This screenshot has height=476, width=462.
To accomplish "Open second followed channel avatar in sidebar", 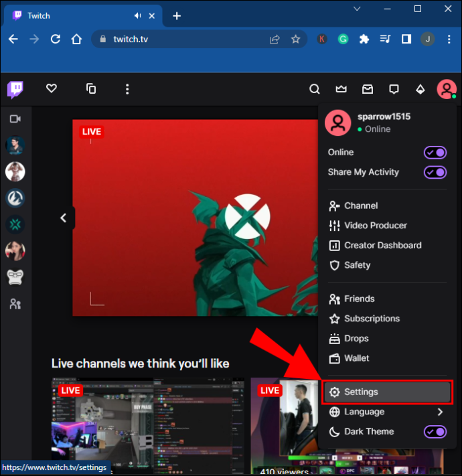I will click(x=15, y=171).
